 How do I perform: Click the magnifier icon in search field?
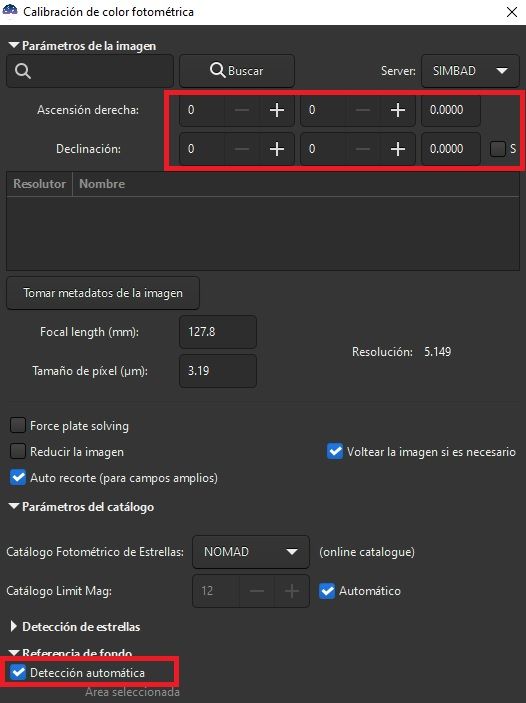point(22,71)
